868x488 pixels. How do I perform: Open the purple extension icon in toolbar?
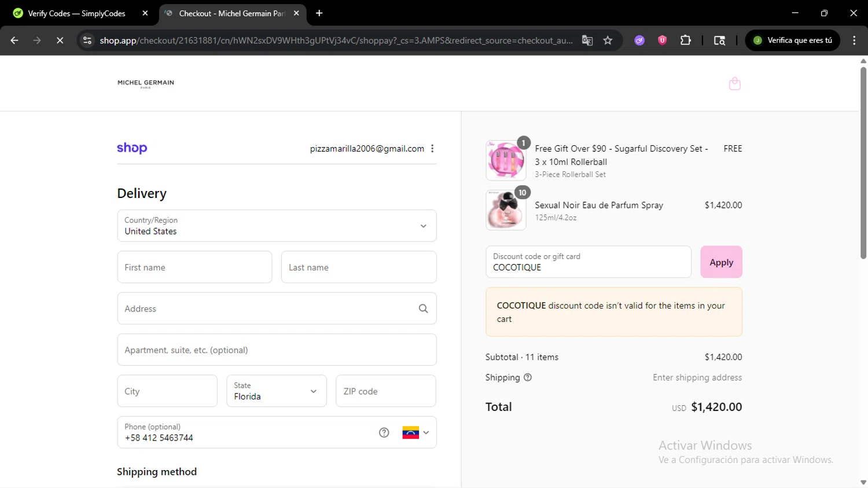639,40
